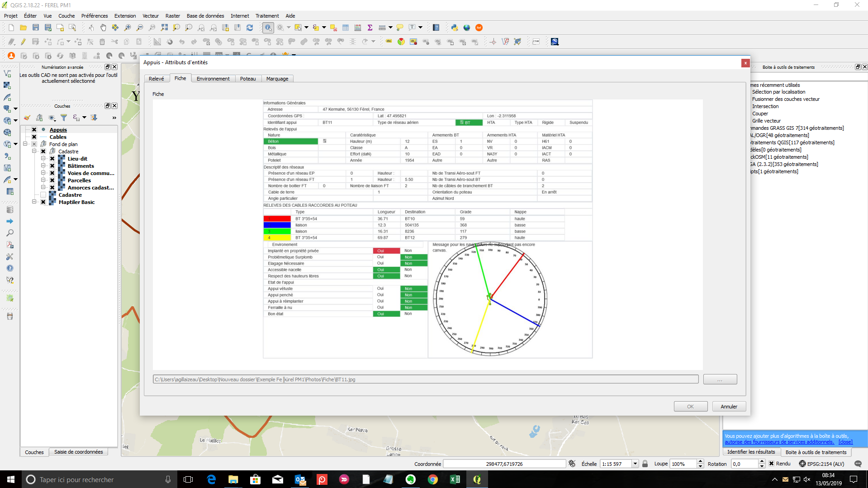
Task: Collapse the Fond de plan group
Action: (x=25, y=144)
